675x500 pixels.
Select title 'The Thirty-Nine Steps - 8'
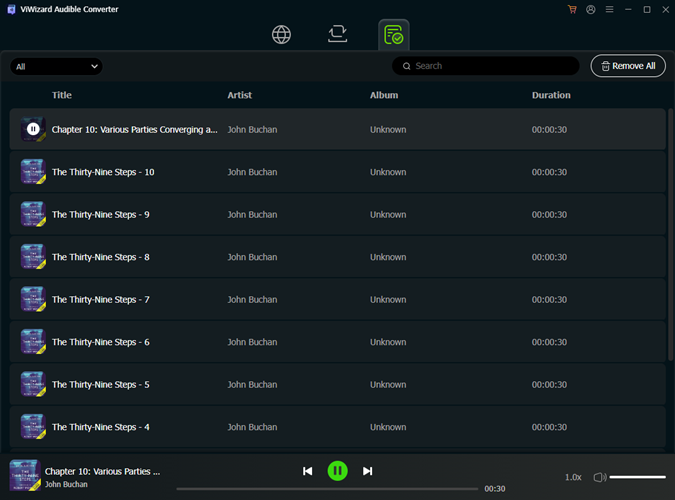pos(101,257)
